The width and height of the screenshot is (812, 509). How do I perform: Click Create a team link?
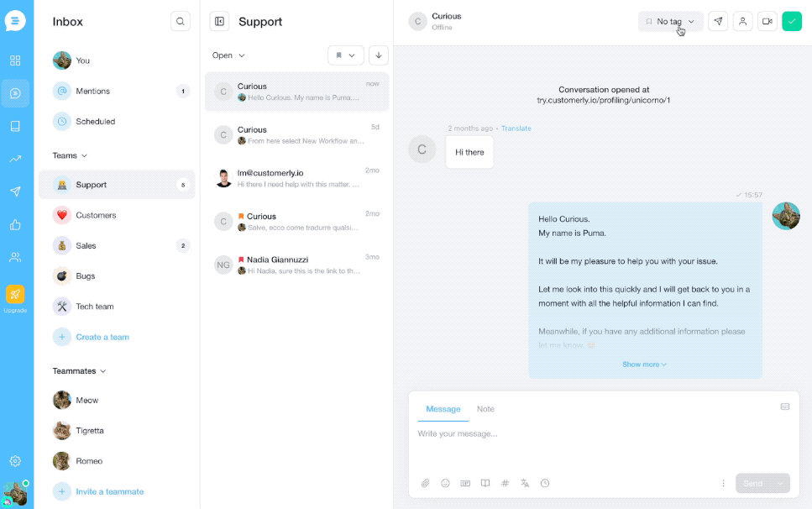pyautogui.click(x=102, y=337)
